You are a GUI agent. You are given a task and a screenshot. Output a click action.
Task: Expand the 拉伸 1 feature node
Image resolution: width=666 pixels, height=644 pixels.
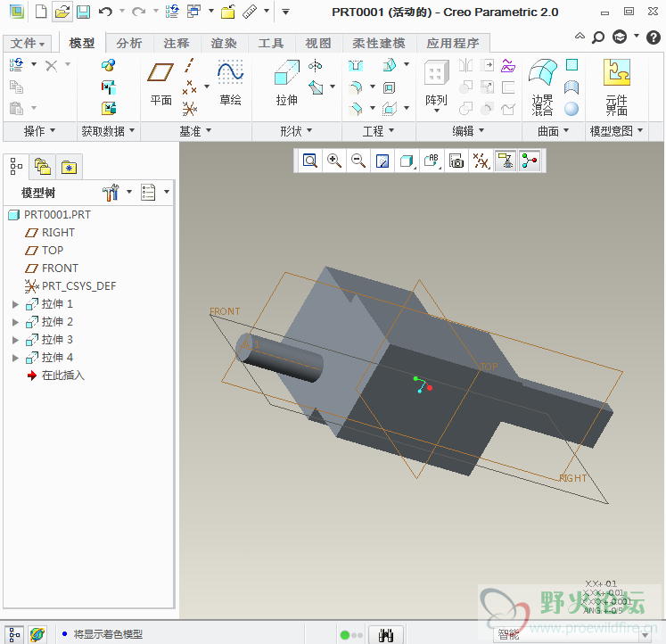coord(15,304)
